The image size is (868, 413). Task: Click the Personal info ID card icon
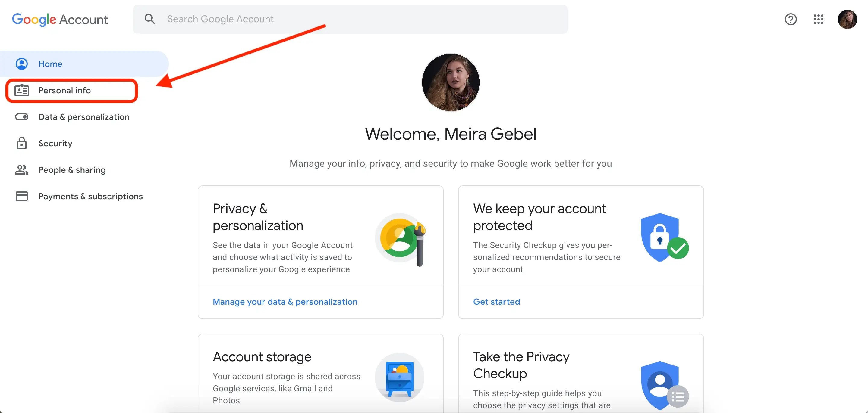22,91
